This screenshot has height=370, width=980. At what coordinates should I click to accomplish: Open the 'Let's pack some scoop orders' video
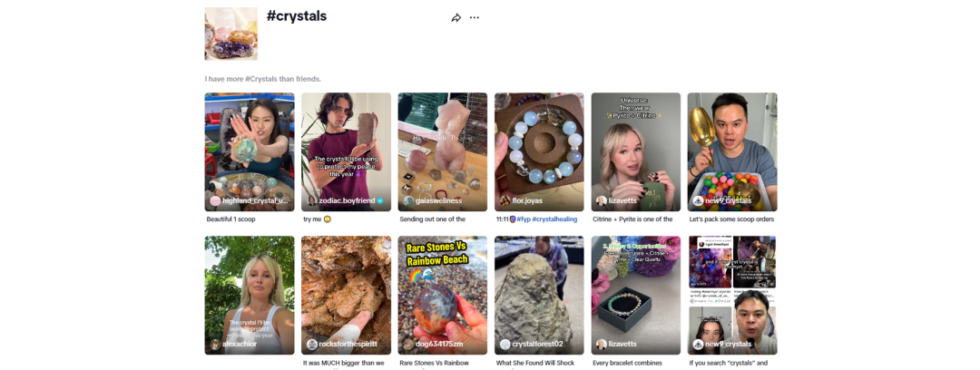pos(732,151)
